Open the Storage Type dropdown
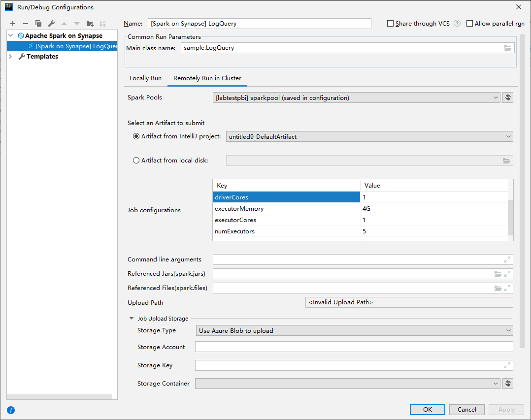 509,330
